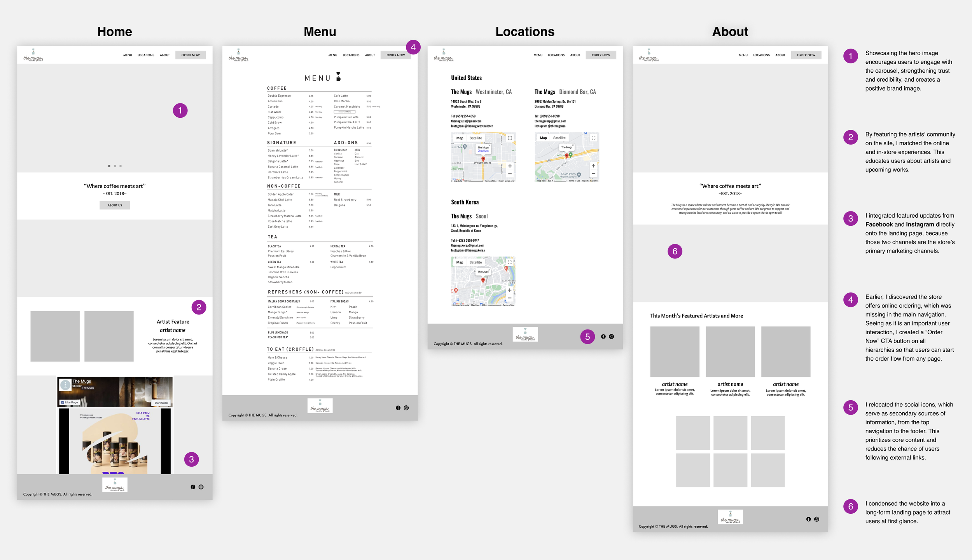The image size is (972, 560).
Task: Click Instagram icon in Locations page footer
Action: [612, 337]
